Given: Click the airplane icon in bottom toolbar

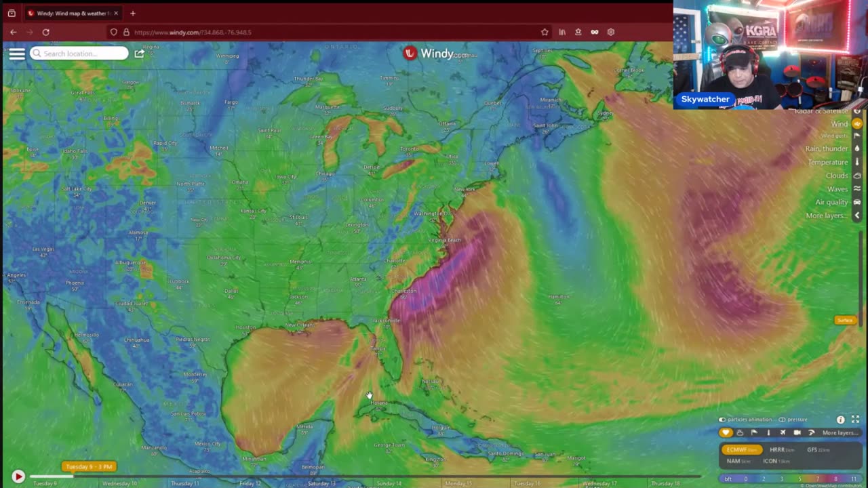Looking at the screenshot, I should coord(783,432).
